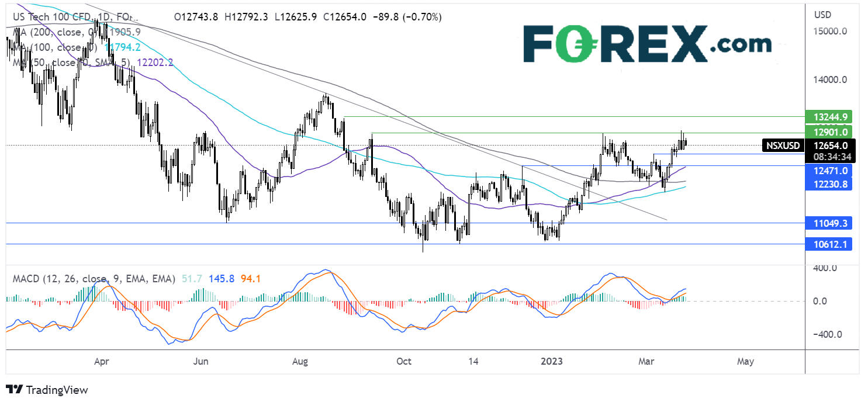Click the Aug label on time axis
This screenshot has height=405, width=868.
[300, 362]
